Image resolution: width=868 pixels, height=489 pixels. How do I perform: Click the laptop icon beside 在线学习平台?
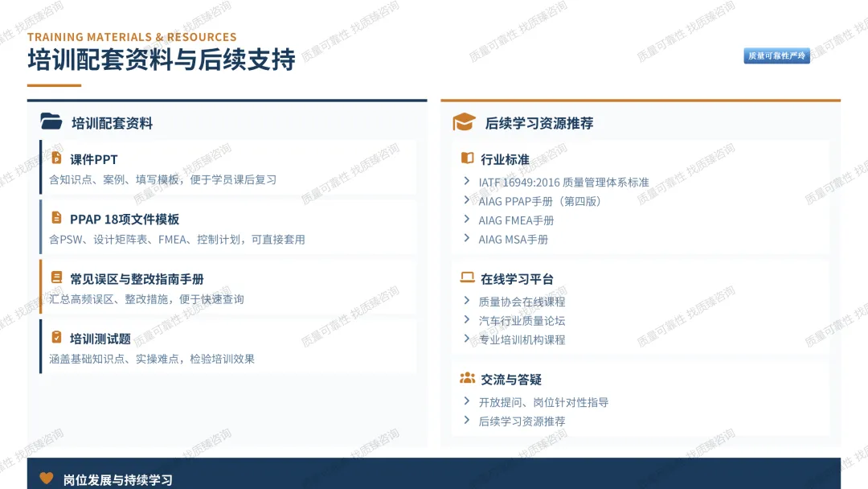coord(467,277)
